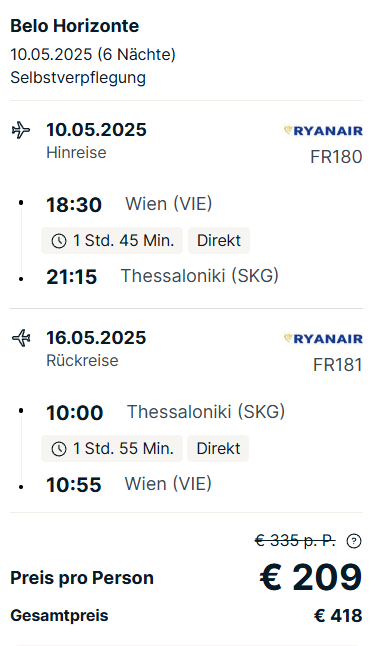Click the Direkt badge on the outbound flight
The image size is (375, 646).
tap(219, 241)
